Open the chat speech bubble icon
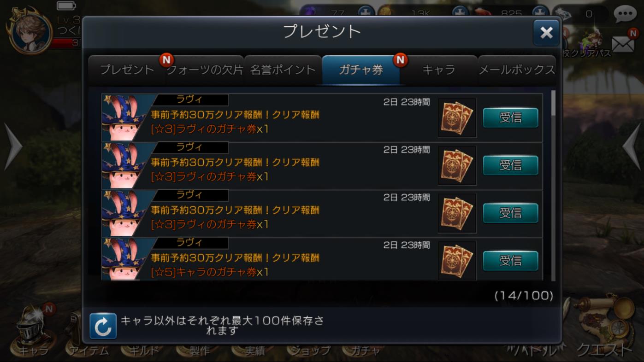Image resolution: width=644 pixels, height=362 pixels. [x=625, y=15]
